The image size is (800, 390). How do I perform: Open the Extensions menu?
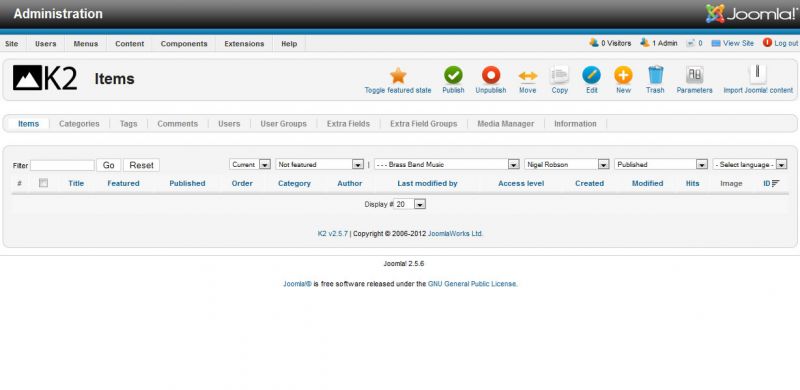[x=244, y=43]
